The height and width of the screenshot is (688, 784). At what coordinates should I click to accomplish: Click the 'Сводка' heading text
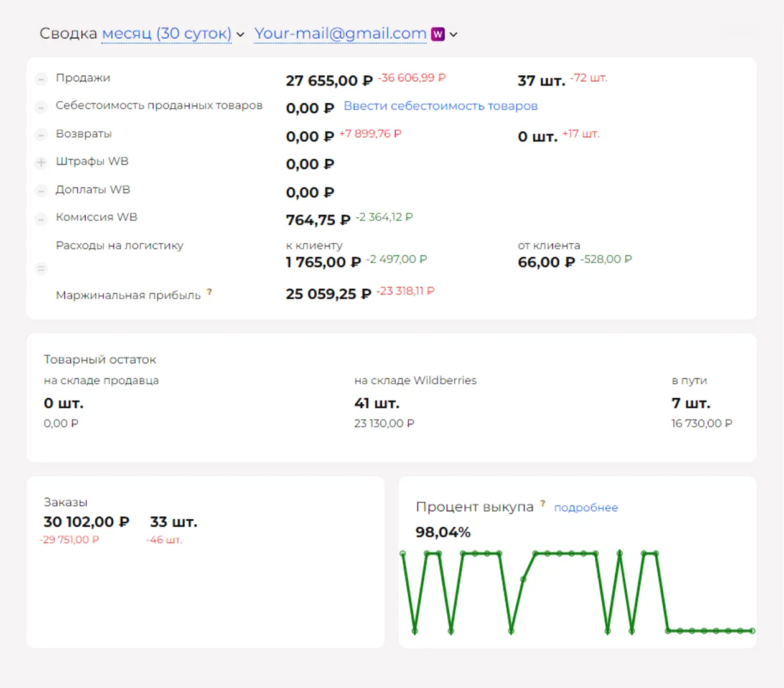(68, 34)
